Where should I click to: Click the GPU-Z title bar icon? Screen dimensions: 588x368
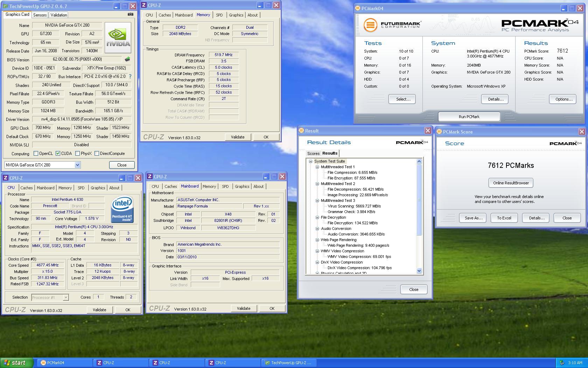tap(6, 6)
